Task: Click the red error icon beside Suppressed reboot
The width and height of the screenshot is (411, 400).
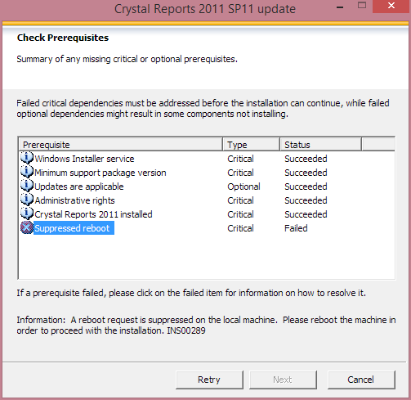Action: [27, 228]
